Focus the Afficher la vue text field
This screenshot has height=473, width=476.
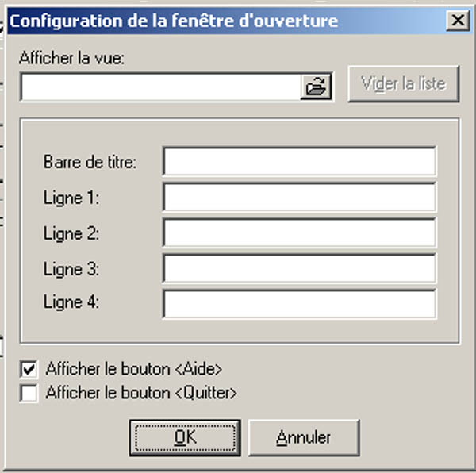pos(161,87)
